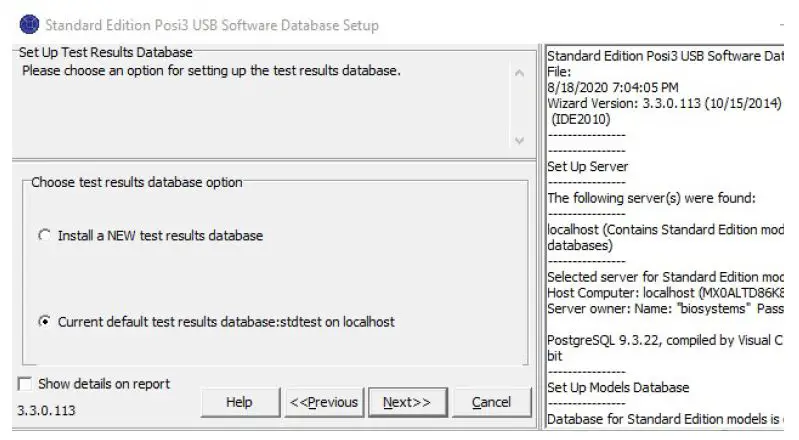This screenshot has height=440, width=799.
Task: Click the 'Please choose an option' description text
Action: (211, 71)
